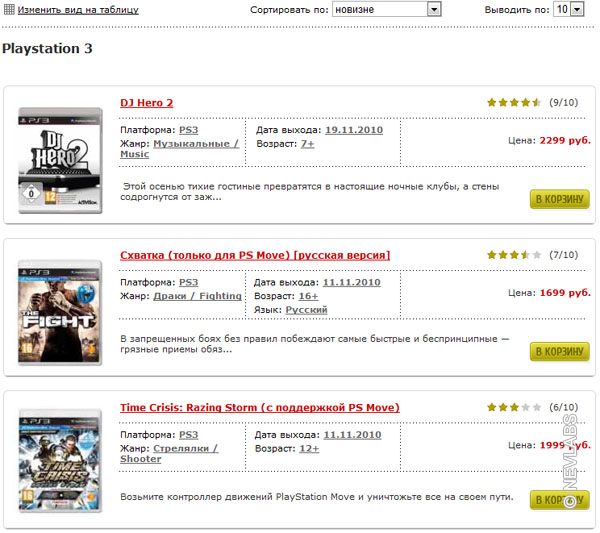Click the Схватка game star rating
This screenshot has width=600, height=533.
click(514, 255)
